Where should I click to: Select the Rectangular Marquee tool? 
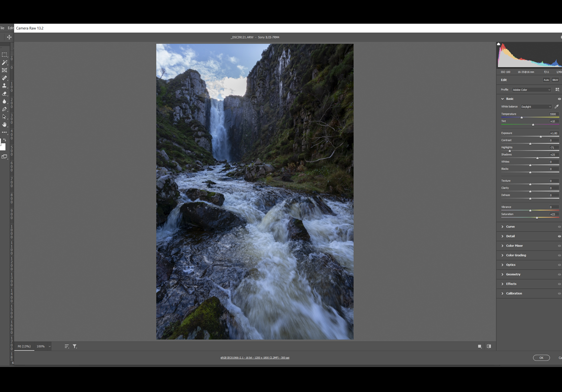(x=4, y=55)
